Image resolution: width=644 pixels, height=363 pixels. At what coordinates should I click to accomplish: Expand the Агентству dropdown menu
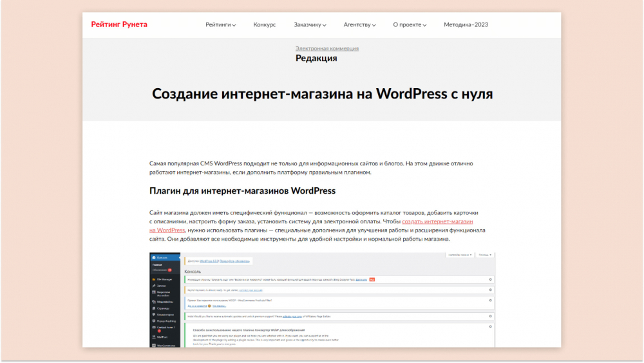[359, 24]
